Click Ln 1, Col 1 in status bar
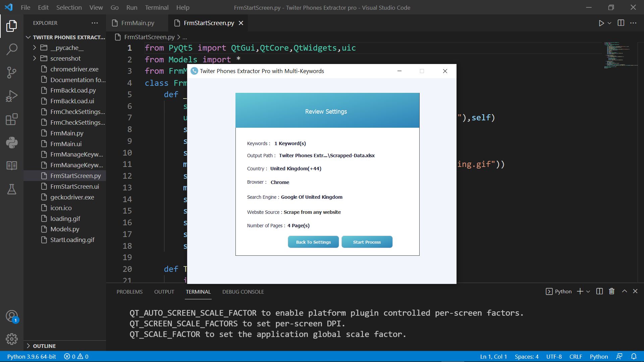Screen dimensions: 644x362 coord(493,356)
